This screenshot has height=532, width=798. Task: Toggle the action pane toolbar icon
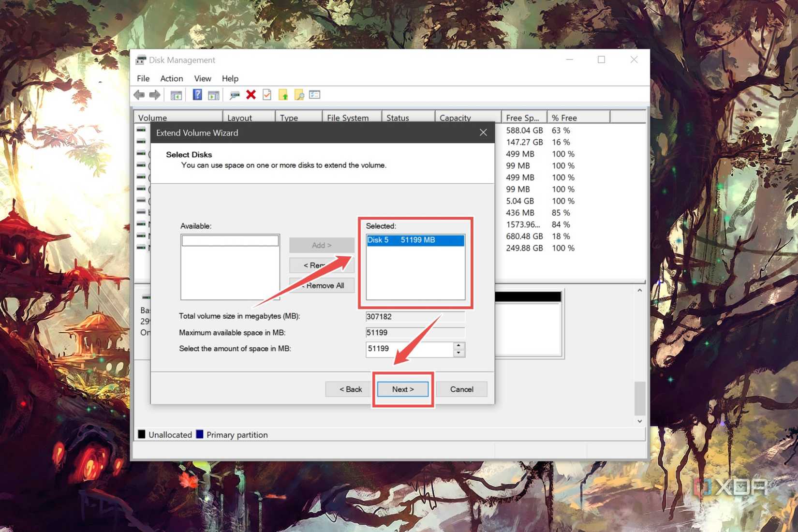(x=213, y=95)
